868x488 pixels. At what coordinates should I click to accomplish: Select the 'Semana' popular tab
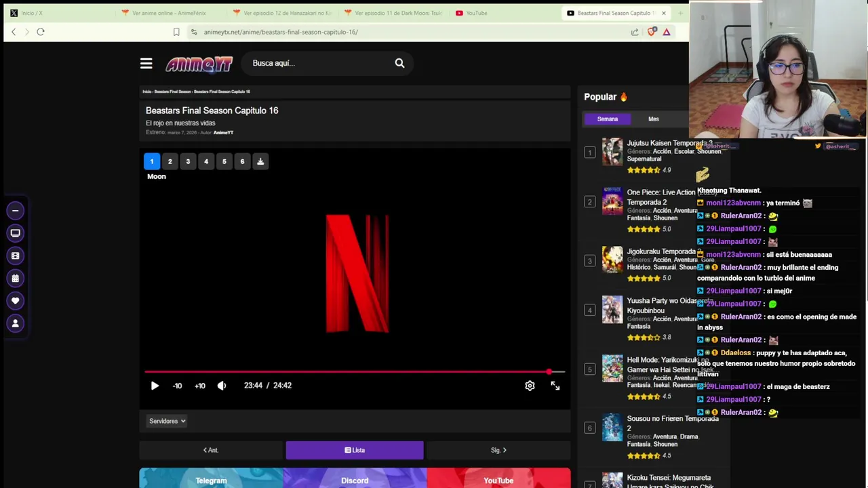(x=608, y=119)
